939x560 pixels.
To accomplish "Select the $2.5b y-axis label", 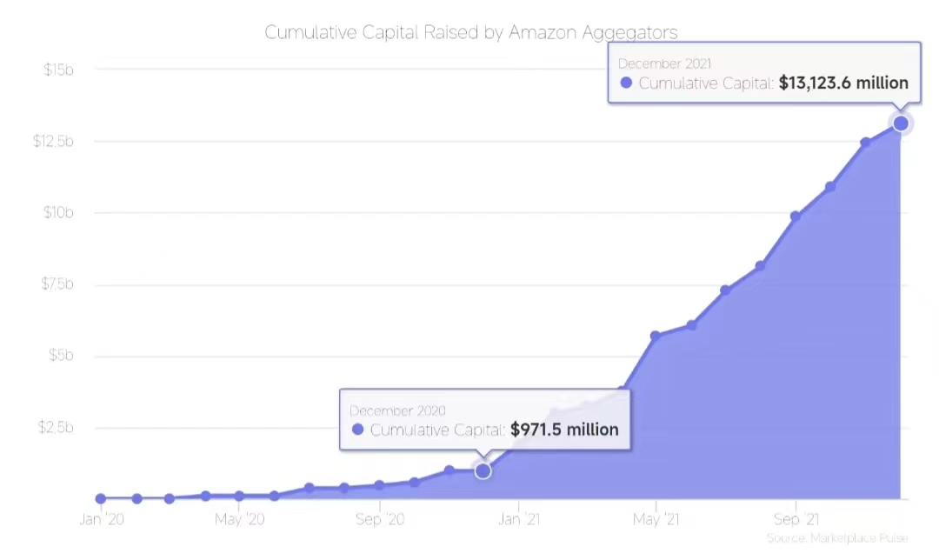I will [55, 428].
